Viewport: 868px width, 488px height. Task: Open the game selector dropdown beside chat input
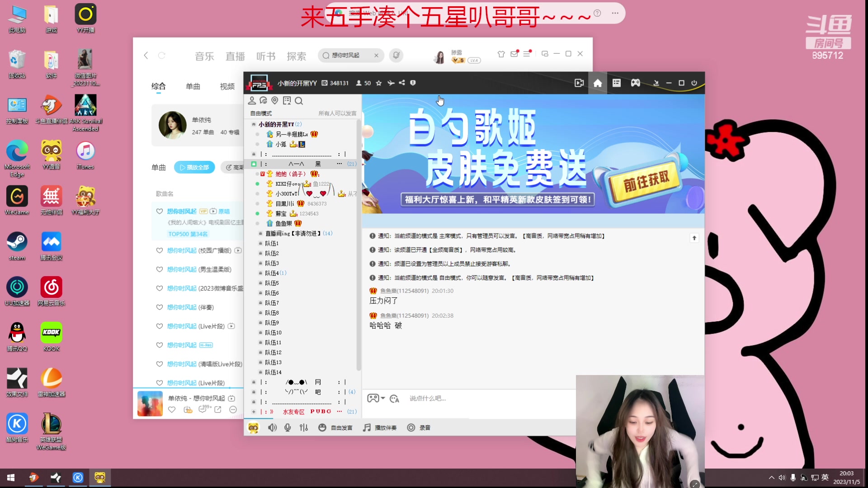point(375,398)
